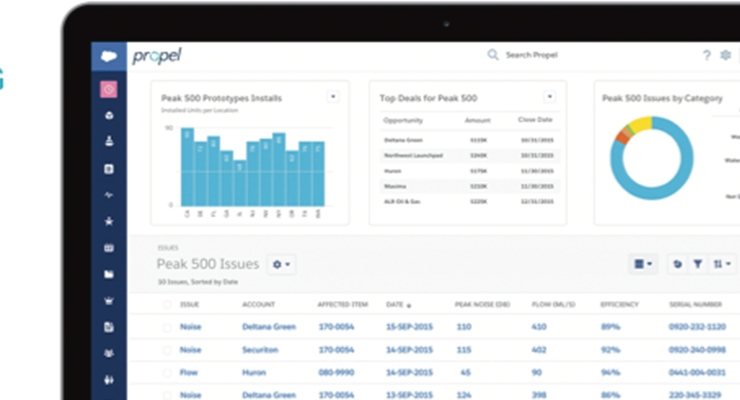Click the Deltana Green opportunity in Top Deals
The height and width of the screenshot is (400, 740).
pos(404,140)
